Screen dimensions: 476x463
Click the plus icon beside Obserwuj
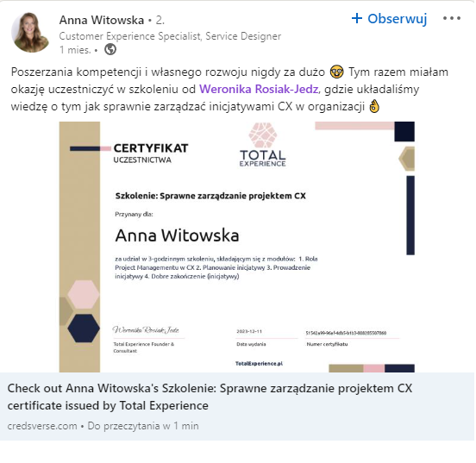pos(357,18)
